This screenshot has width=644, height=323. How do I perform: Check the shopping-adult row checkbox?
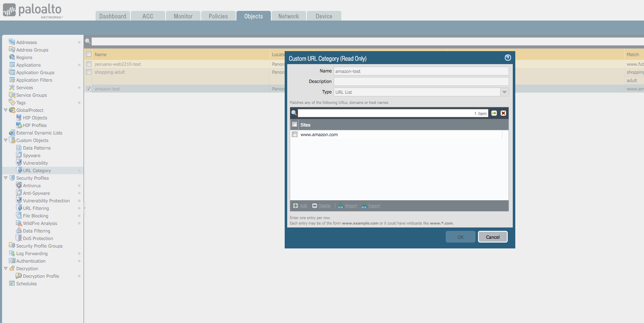point(88,72)
